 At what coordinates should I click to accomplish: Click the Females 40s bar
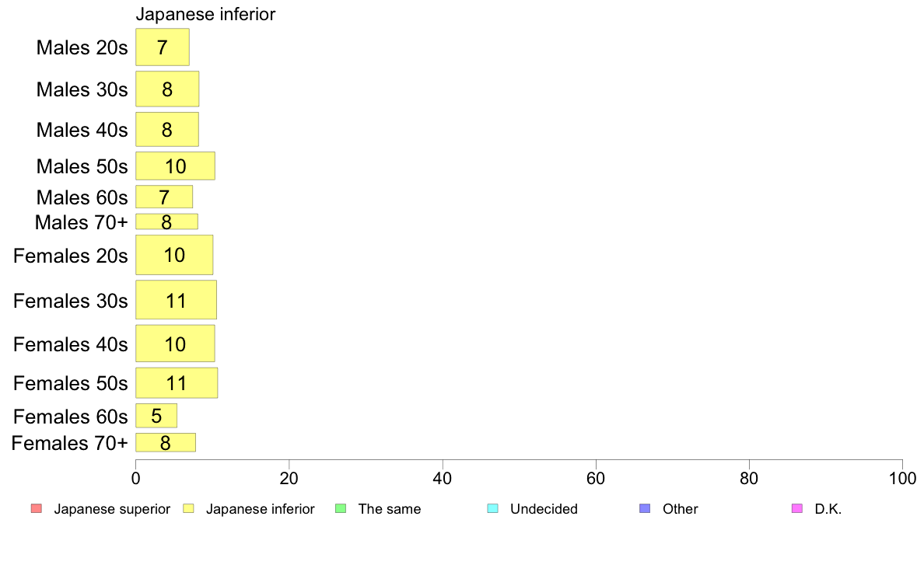(x=176, y=344)
